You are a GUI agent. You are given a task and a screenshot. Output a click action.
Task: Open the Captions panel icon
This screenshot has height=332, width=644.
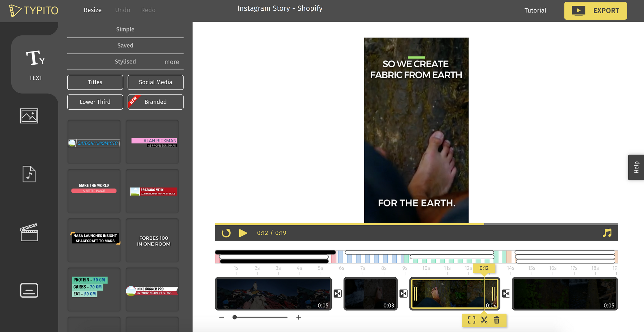29,290
